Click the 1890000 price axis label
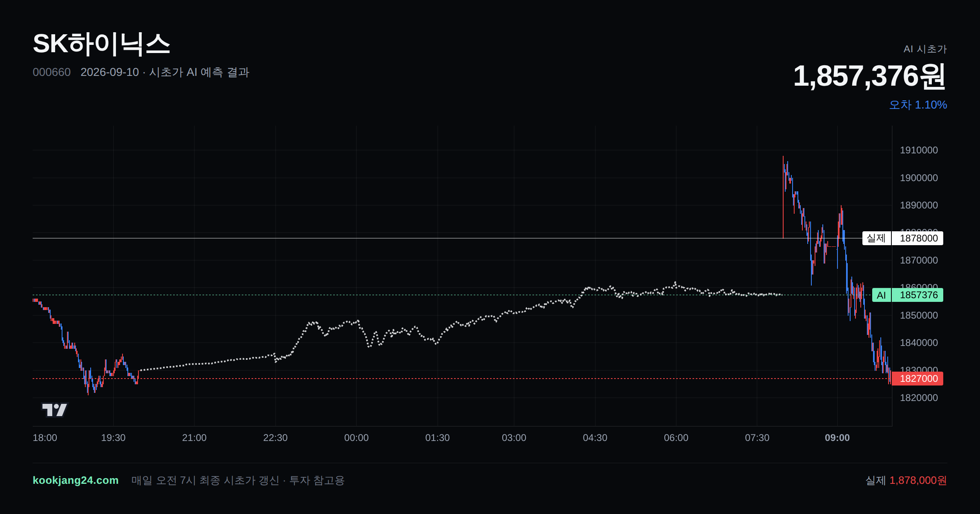This screenshot has width=980, height=514. point(919,205)
